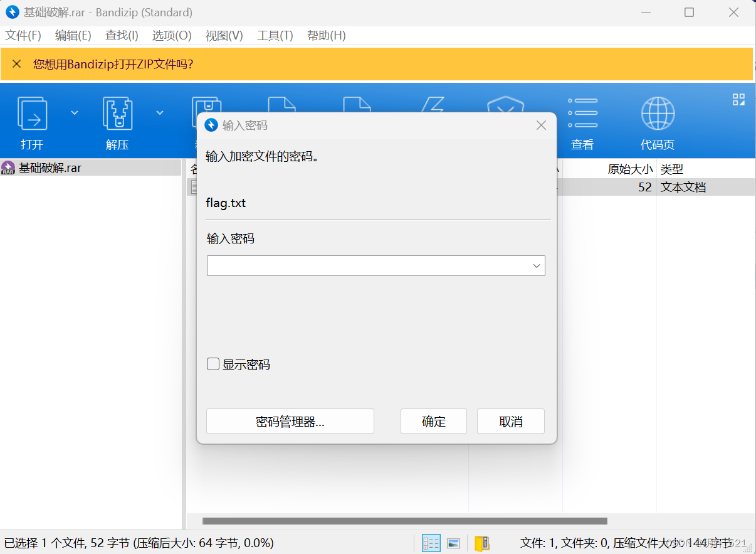Open the 工具(T) menu
The image size is (756, 554).
[275, 36]
